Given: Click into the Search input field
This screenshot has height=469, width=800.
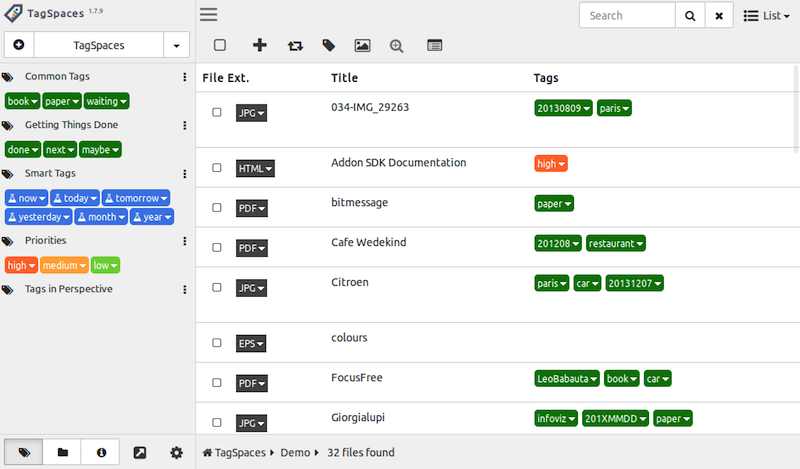Looking at the screenshot, I should coord(627,15).
